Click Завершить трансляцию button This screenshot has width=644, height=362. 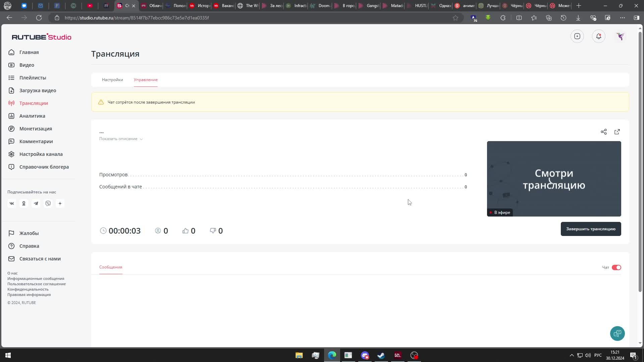coord(591,229)
